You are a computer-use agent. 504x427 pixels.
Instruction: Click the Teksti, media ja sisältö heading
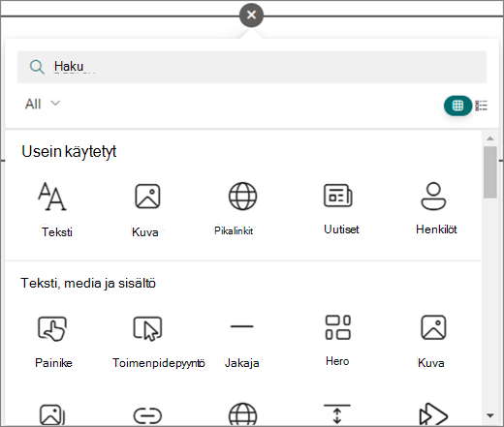point(88,283)
